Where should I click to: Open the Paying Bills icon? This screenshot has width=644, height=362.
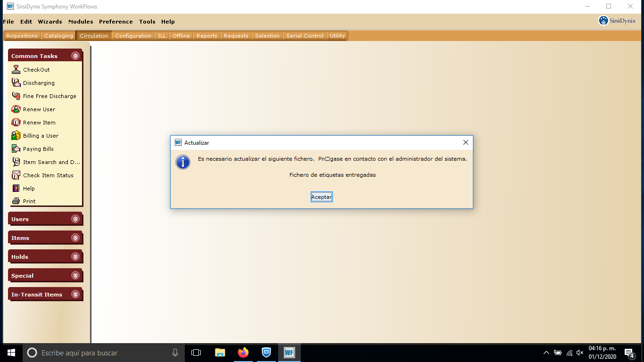click(x=16, y=148)
